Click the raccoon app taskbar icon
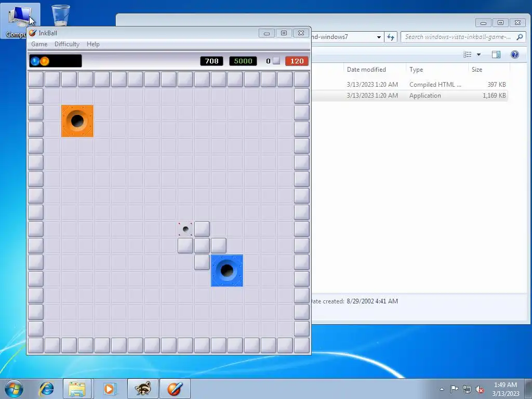 tap(143, 389)
